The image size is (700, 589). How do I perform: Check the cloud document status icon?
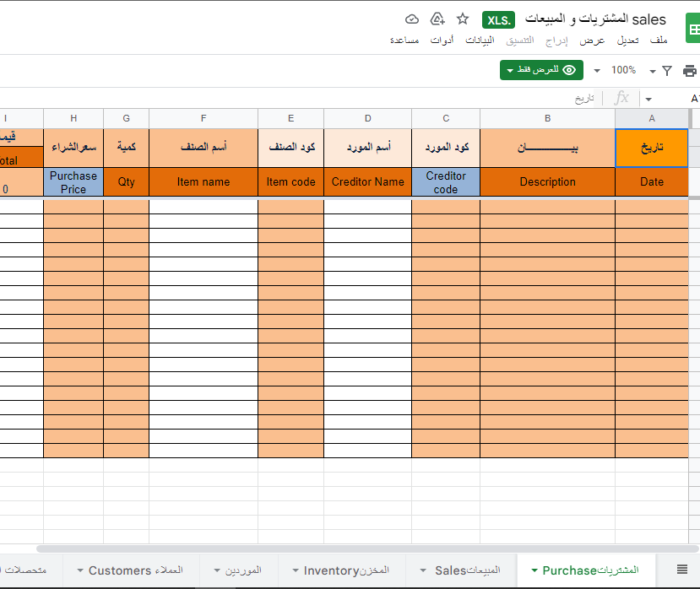pos(412,19)
